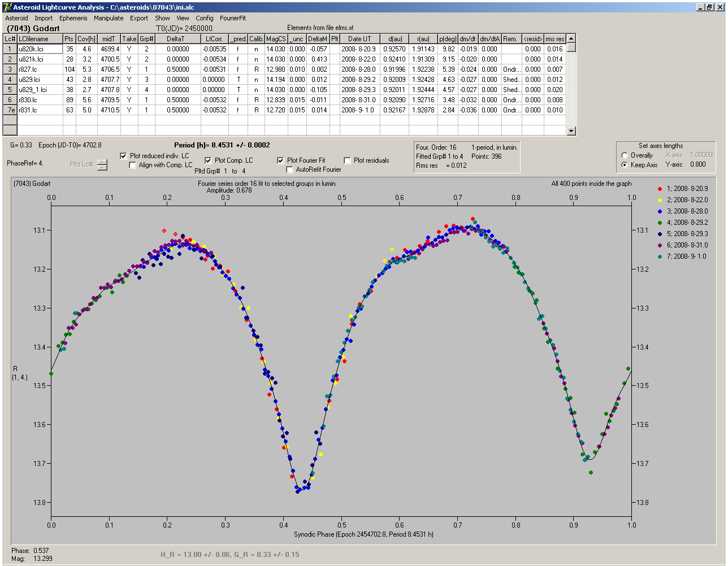Viewport: 728px width, 566px height.
Task: Click the application icon in title bar
Action: tap(7, 7)
